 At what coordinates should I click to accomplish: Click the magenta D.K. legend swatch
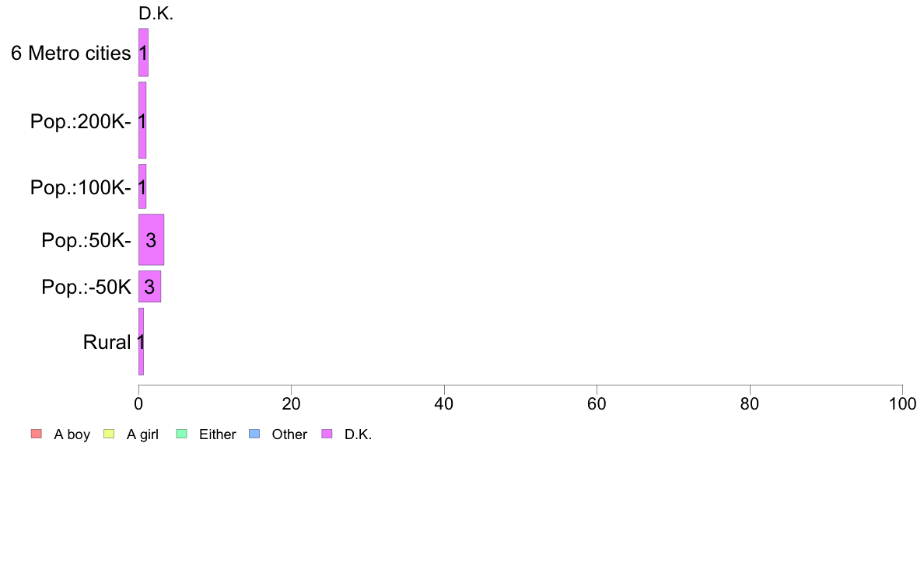pos(327,434)
